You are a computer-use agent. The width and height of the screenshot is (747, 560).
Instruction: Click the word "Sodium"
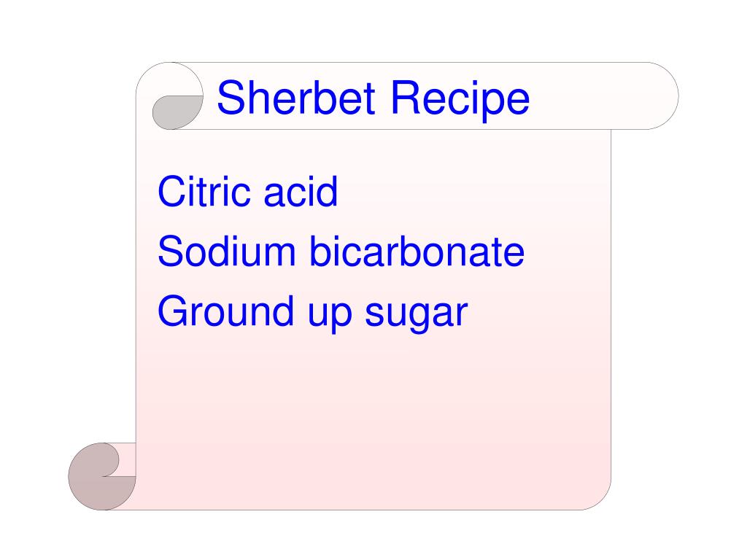click(226, 251)
